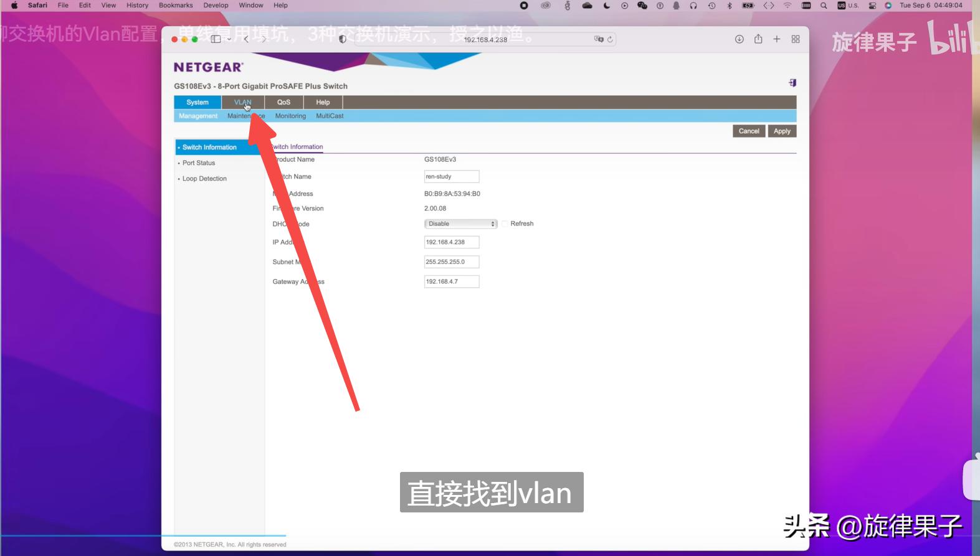Click the headphones icon in menu bar

click(693, 5)
